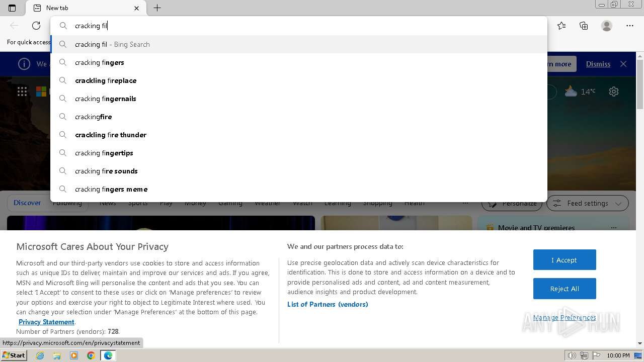Choose 'cracking fingers meme' suggestion
Image resolution: width=644 pixels, height=362 pixels.
(x=299, y=189)
